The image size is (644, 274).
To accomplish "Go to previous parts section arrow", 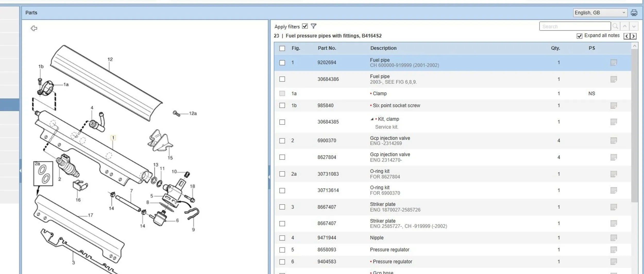I will [627, 36].
